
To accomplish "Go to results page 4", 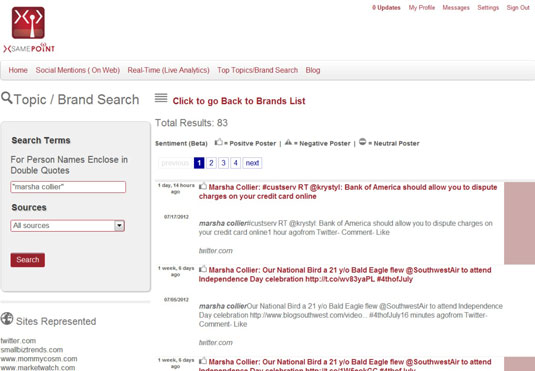I will pos(235,163).
